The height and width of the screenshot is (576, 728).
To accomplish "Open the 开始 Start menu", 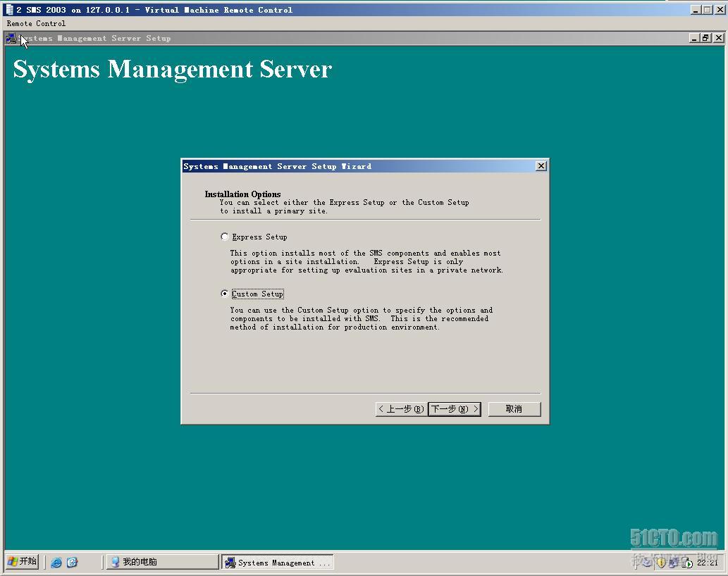I will click(x=23, y=562).
